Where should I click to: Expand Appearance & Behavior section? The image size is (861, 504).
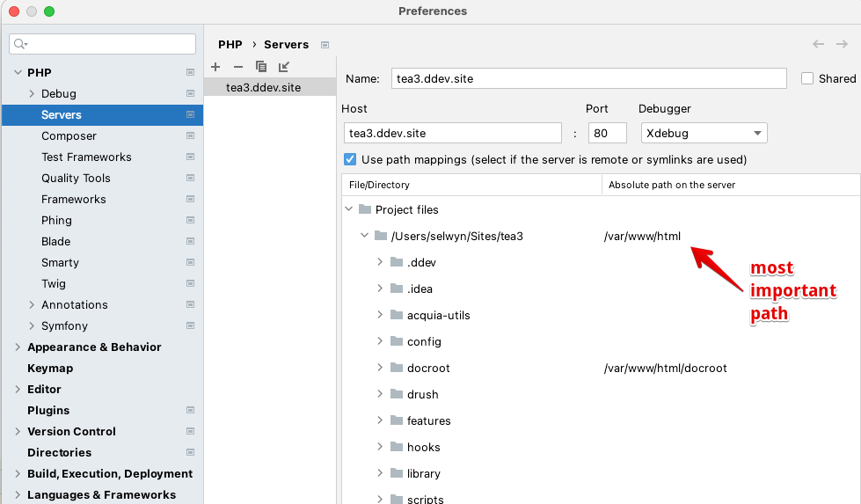tap(18, 347)
